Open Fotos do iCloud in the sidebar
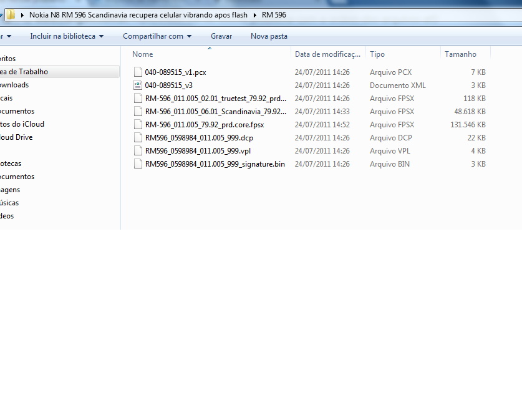 (x=22, y=124)
